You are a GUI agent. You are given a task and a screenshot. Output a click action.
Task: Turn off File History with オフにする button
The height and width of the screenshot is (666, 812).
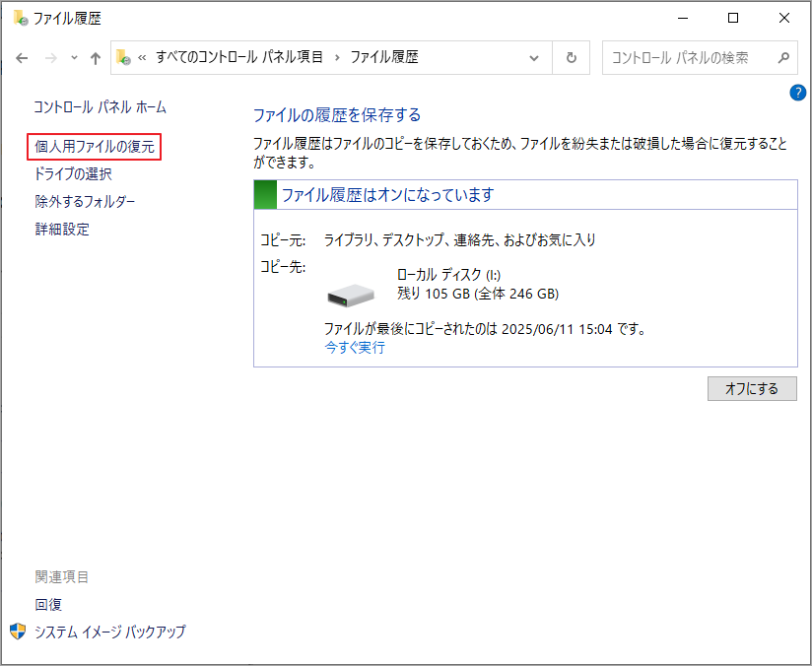coord(752,388)
